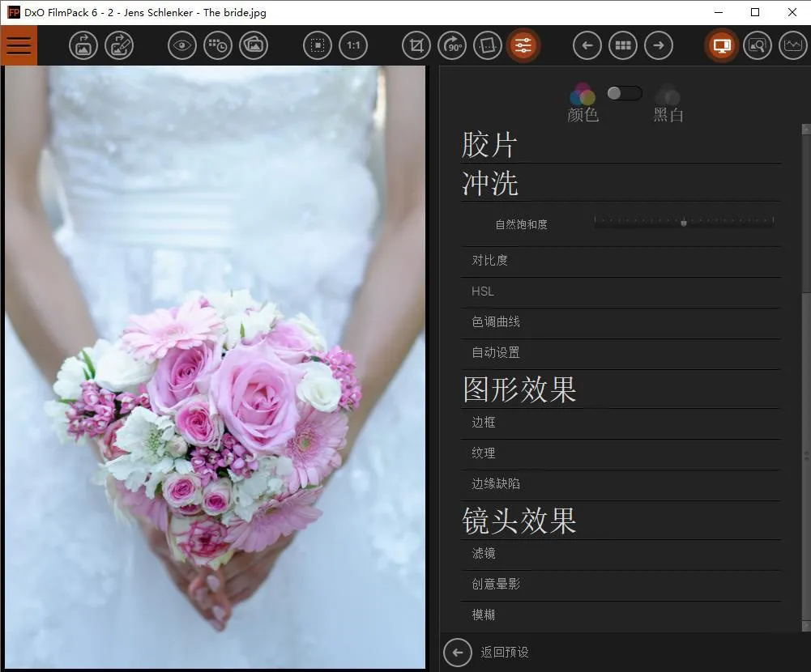Go to next image with right arrow
The image size is (811, 672).
click(659, 45)
